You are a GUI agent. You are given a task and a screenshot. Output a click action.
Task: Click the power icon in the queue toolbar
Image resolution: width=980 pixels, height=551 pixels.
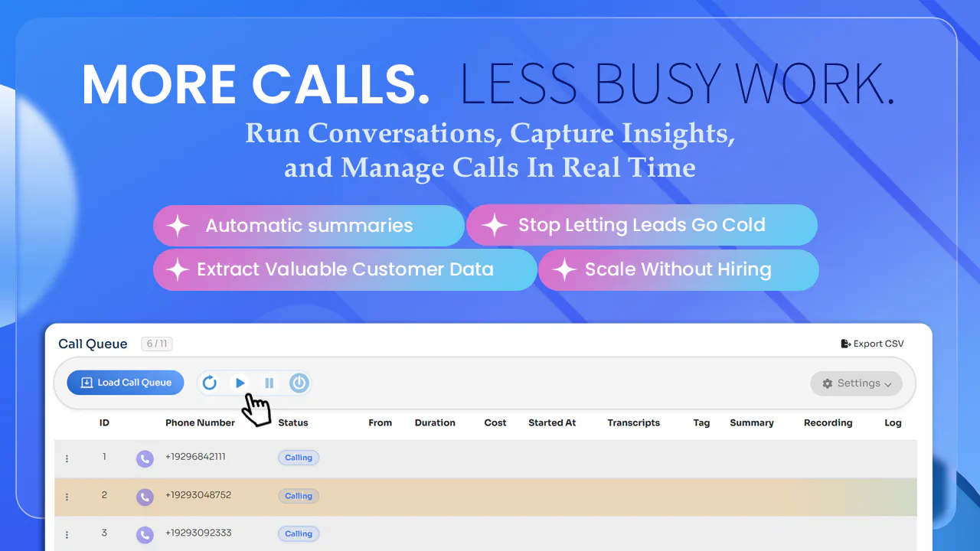tap(299, 383)
